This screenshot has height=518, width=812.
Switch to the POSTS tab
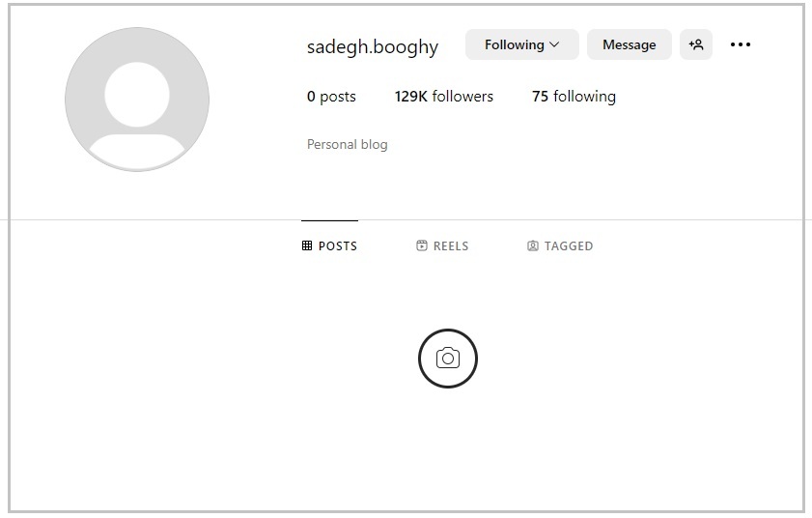(330, 246)
